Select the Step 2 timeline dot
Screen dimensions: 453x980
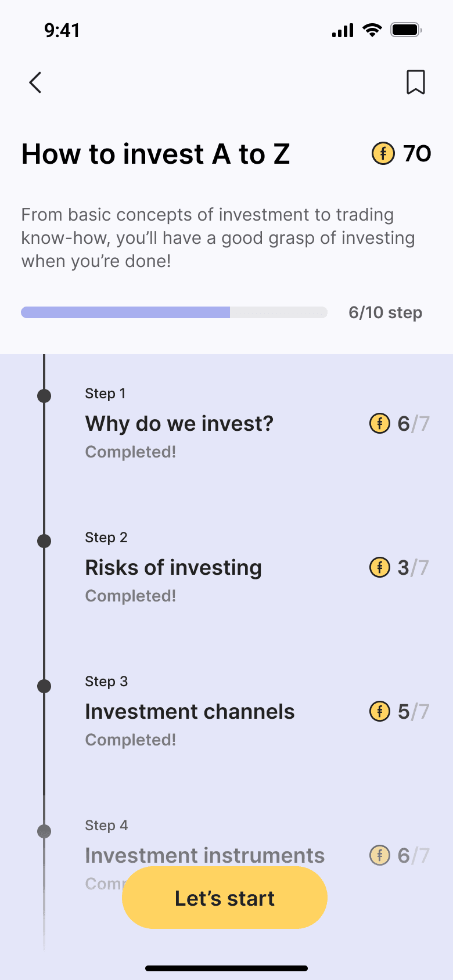tap(44, 541)
